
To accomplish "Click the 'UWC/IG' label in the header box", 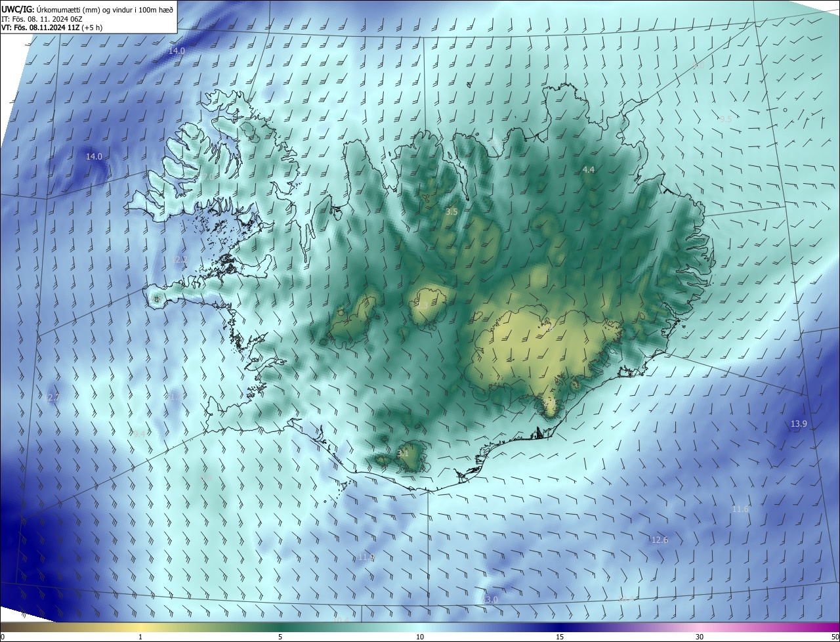I will click(17, 9).
